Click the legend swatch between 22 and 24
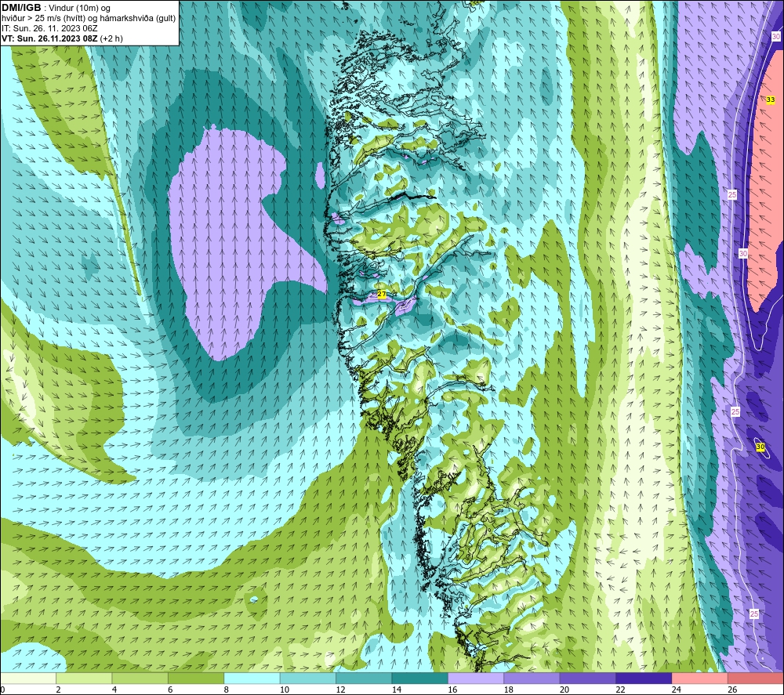The width and height of the screenshot is (784, 695). pos(644,678)
